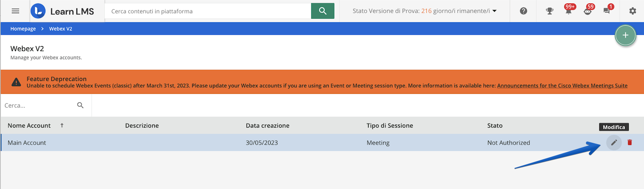The image size is (644, 189).
Task: Click the platform content search field
Action: (x=208, y=11)
